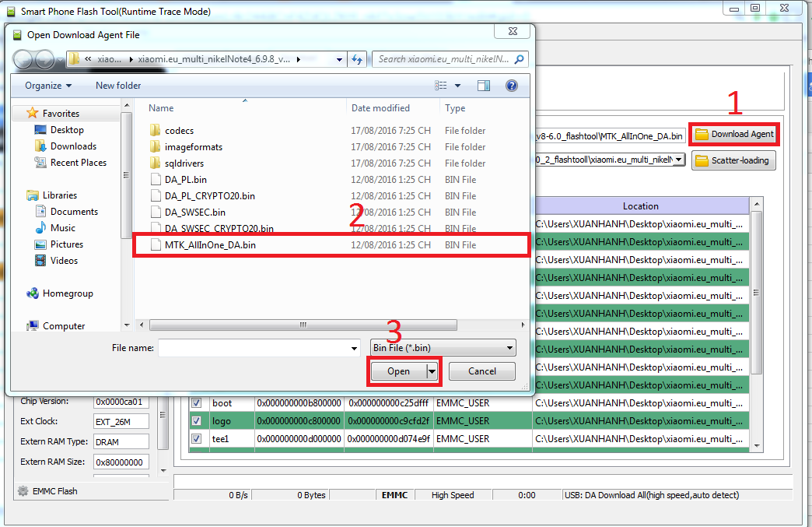Screen dimensions: 812x527
Task: Toggle the preview pane icon
Action: (484, 86)
